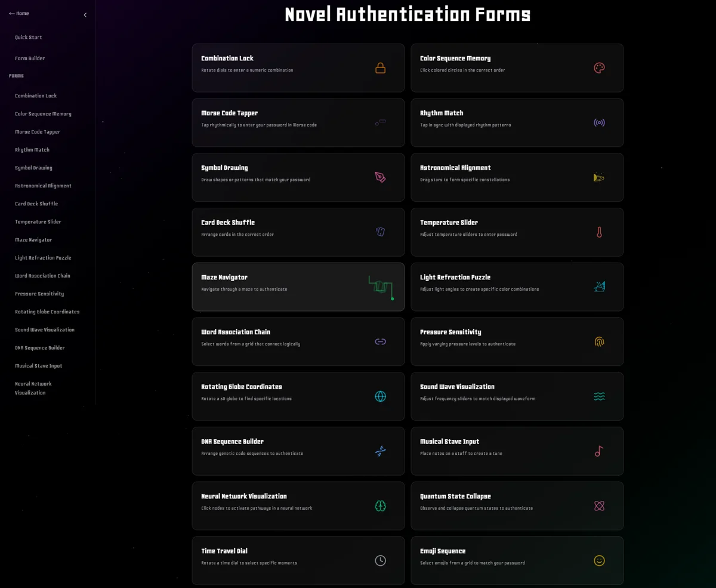Collapse the sidebar with the chevron arrow
Image resolution: width=716 pixels, height=588 pixels.
click(85, 15)
